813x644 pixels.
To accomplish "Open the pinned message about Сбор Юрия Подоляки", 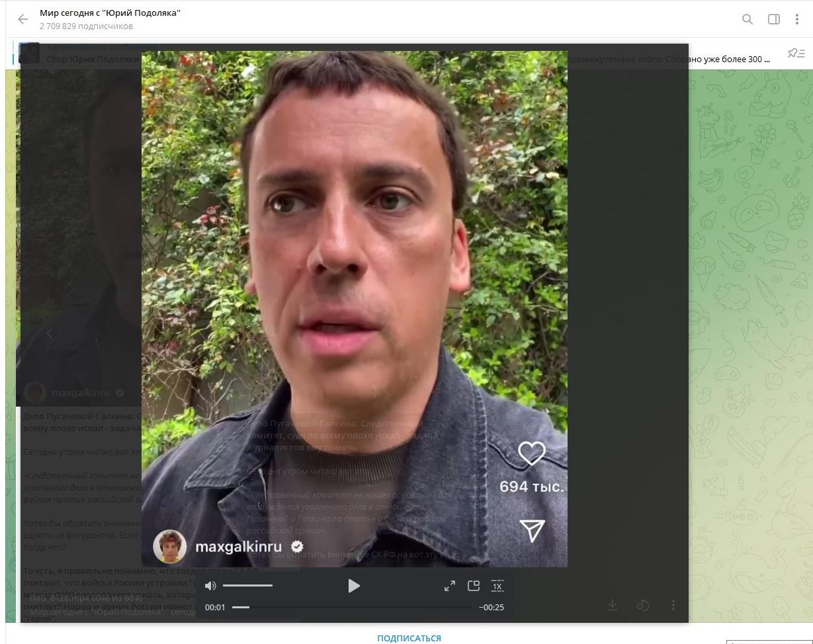I will coord(662,59).
